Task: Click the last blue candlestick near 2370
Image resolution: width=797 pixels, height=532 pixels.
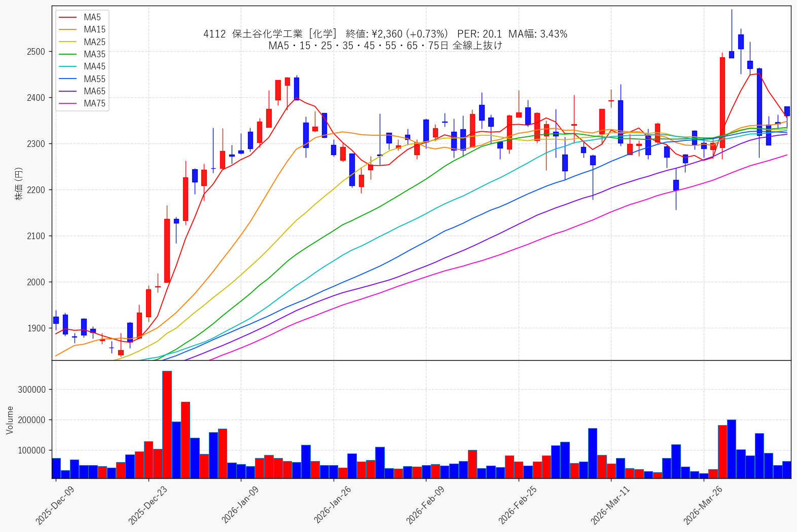Action: [787, 111]
